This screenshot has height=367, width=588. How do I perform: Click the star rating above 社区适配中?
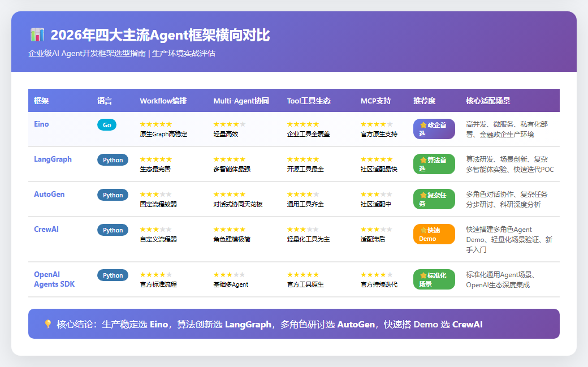[x=377, y=195]
